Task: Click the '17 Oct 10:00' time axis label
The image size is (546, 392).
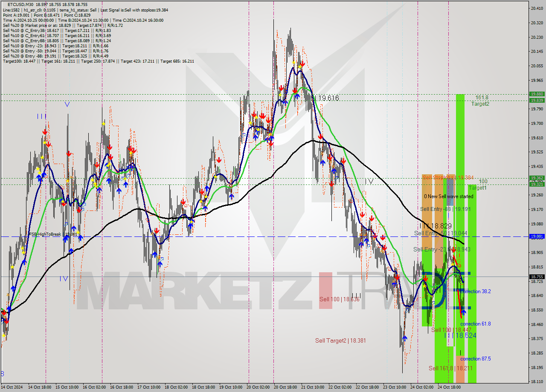Action: tap(149, 387)
